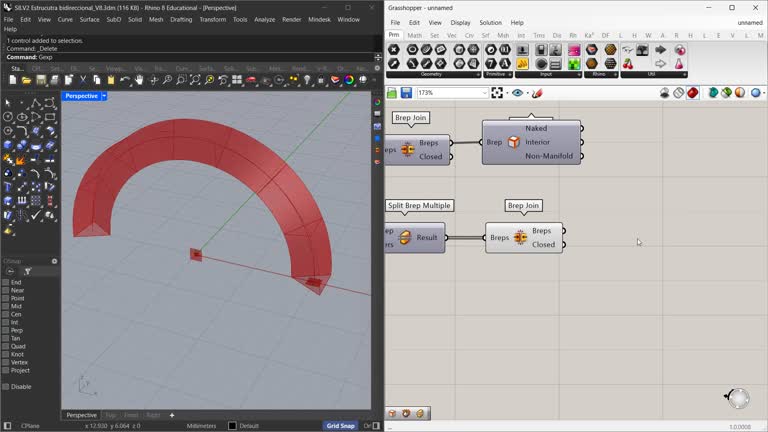Screen dimensions: 768x432
Task: Switch to the Math tab in Grasshopper
Action: (x=414, y=36)
